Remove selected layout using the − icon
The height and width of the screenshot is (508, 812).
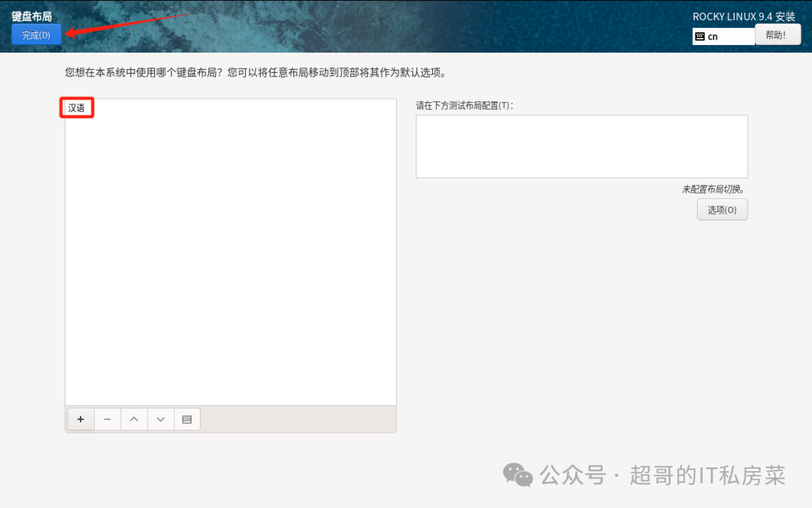107,419
